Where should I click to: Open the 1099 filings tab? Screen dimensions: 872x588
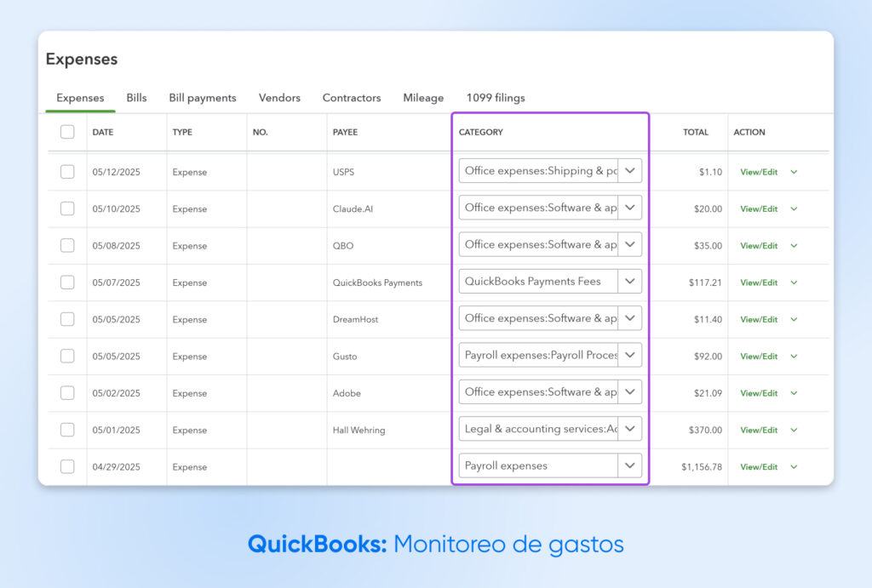click(495, 98)
